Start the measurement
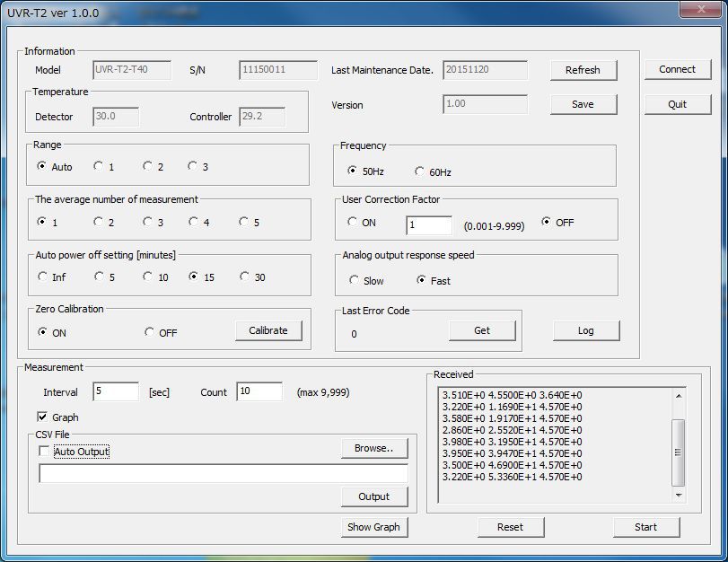The image size is (728, 562). coord(645,527)
